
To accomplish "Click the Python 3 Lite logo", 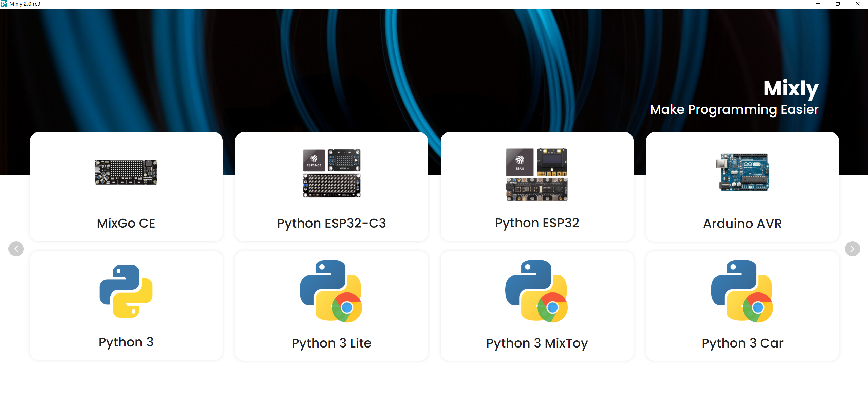I will [331, 291].
